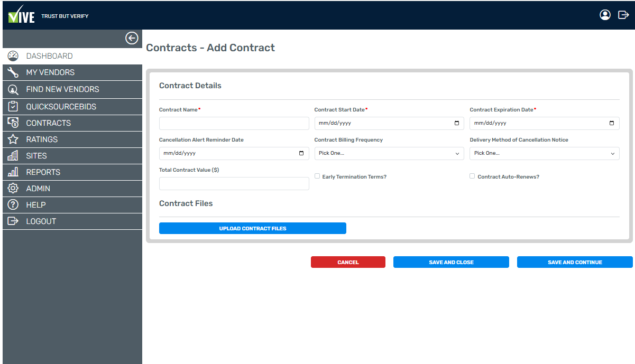The height and width of the screenshot is (364, 635).
Task: Click the Upload Contract Files button
Action: 252,228
